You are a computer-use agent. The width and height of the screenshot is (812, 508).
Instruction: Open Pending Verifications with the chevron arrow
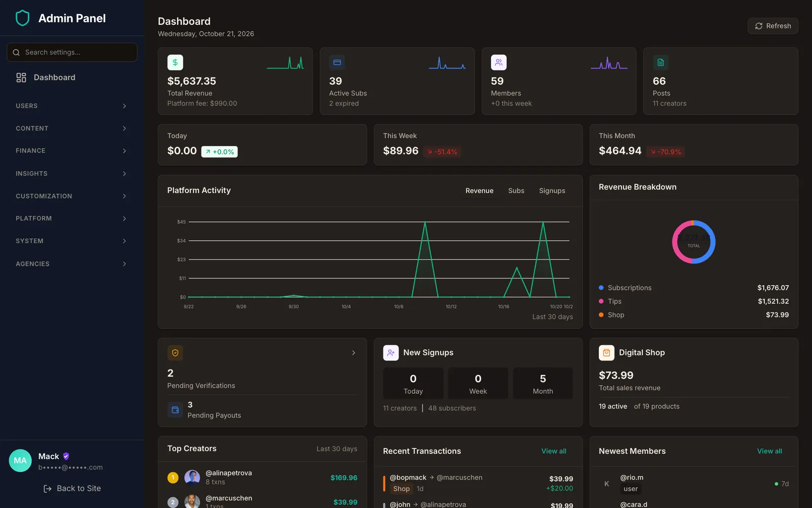[x=354, y=353]
